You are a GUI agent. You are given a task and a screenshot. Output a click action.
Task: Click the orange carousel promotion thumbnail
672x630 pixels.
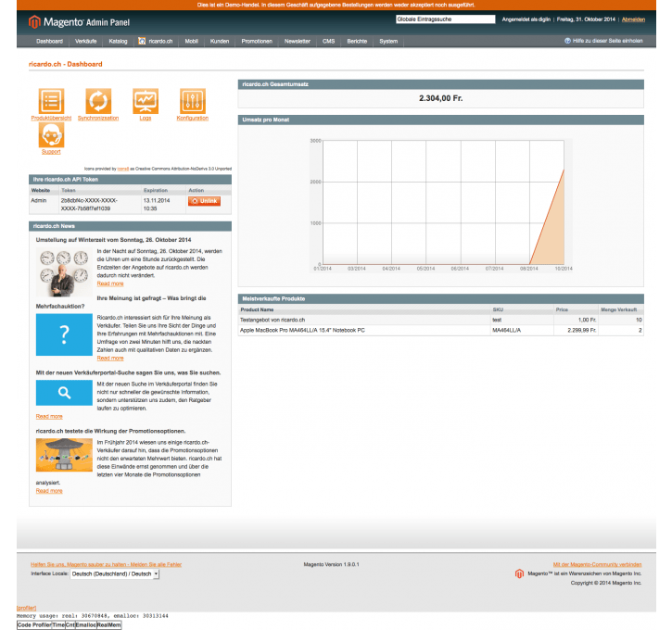pos(64,455)
